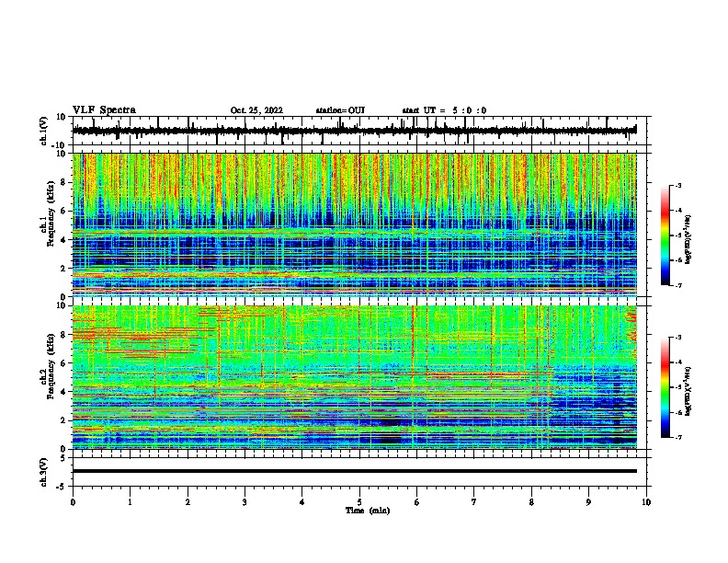Image resolution: width=728 pixels, height=563 pixels.
Task: Click the '5' tick on ch.3(V) axis
Action: point(64,458)
